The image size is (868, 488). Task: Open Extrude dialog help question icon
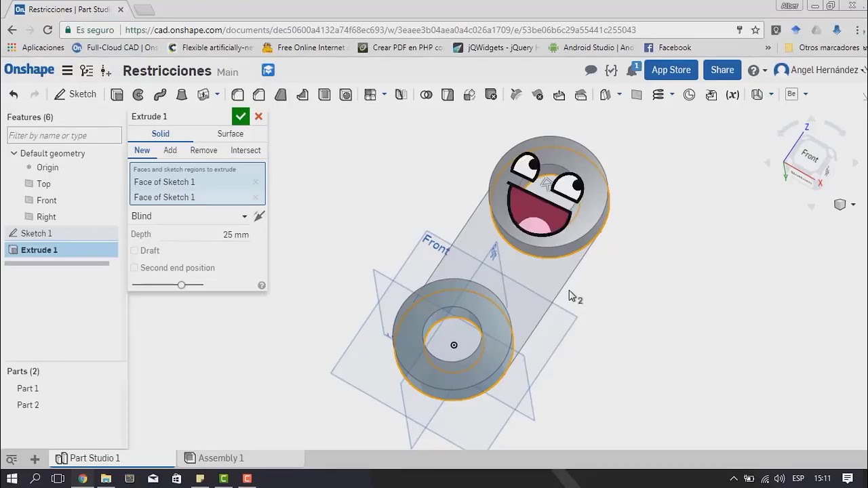pos(262,285)
